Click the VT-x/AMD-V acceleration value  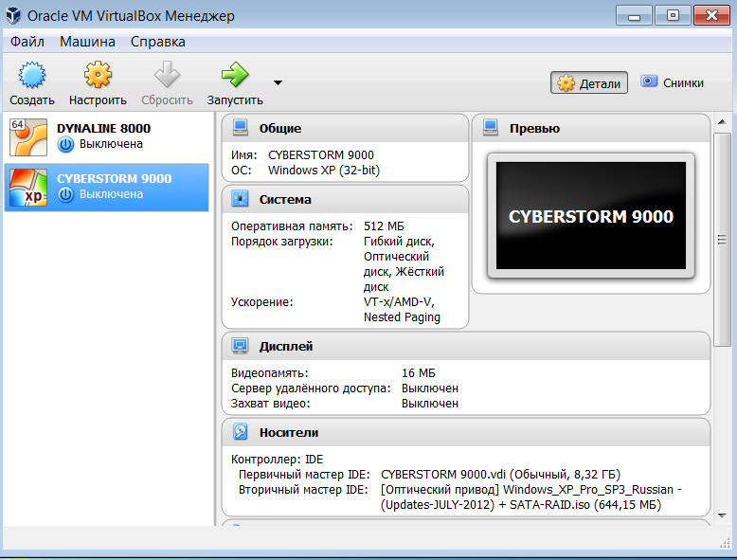[x=399, y=302]
